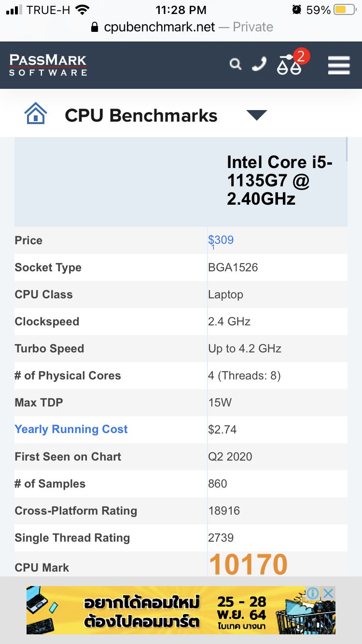The image size is (362, 644).
Task: Tap the Intel Core i5-1135G7 title
Action: [279, 180]
